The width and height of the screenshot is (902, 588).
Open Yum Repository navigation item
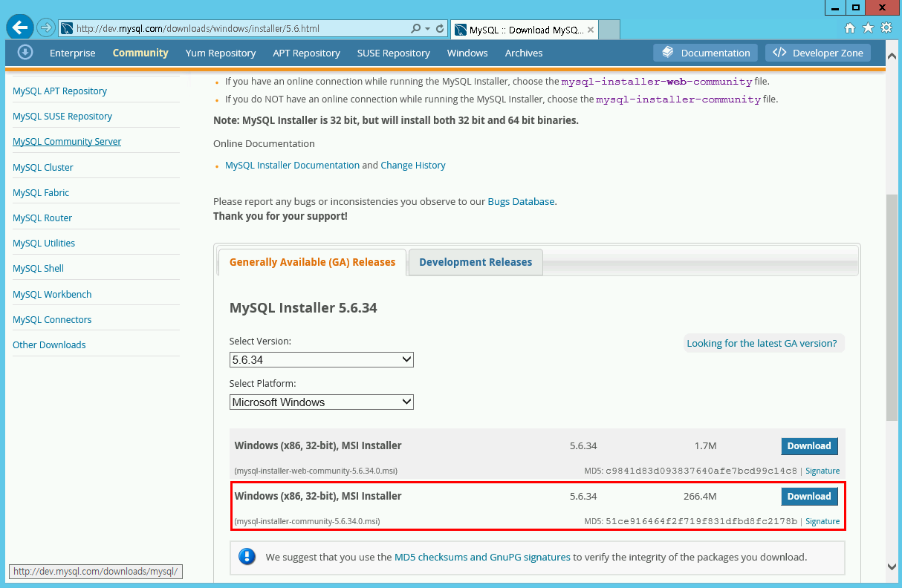point(221,53)
